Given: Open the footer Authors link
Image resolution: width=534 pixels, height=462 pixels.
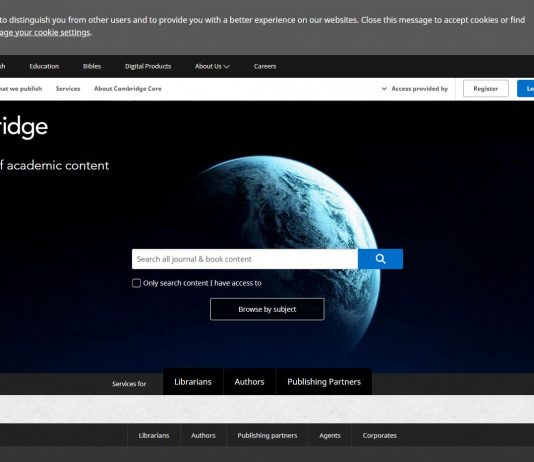Looking at the screenshot, I should click(203, 435).
